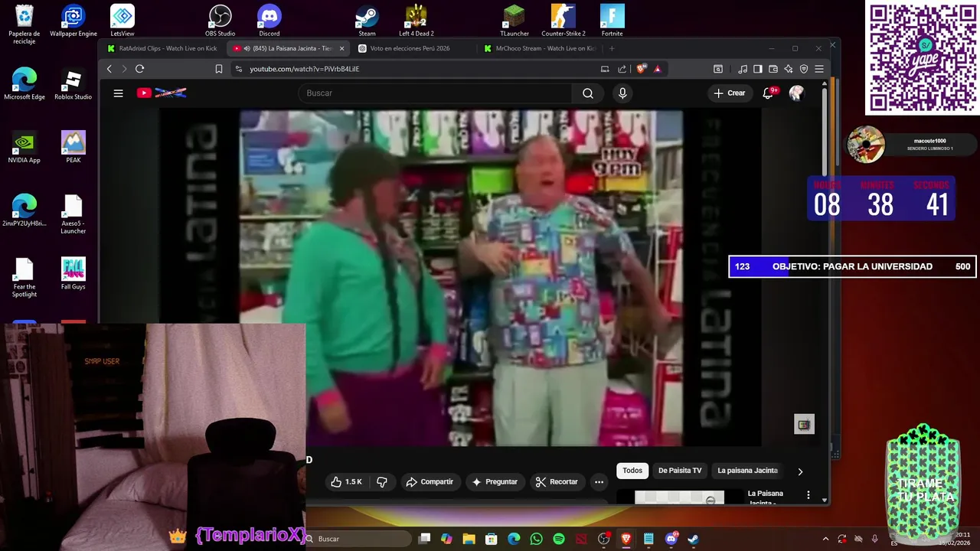980x551 pixels.
Task: Open Wallpaper Engine desktop icon
Action: coord(73,21)
